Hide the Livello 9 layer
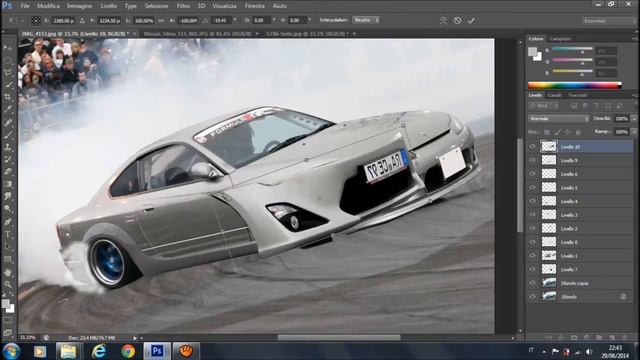The height and width of the screenshot is (360, 640). tap(532, 160)
